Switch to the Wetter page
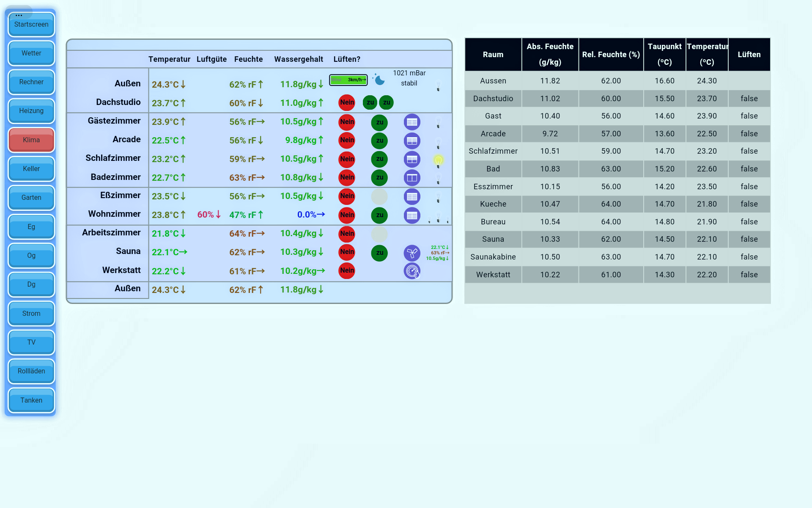The image size is (812, 508). pos(31,53)
